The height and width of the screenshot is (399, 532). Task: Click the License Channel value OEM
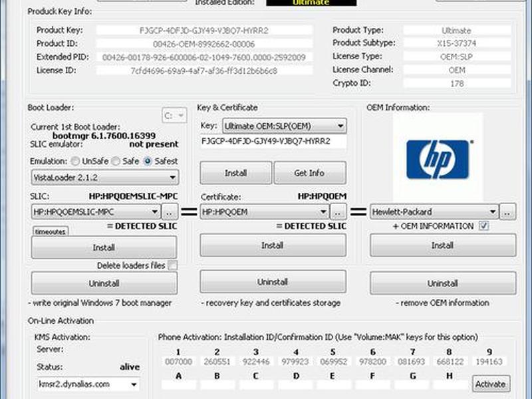pyautogui.click(x=457, y=70)
